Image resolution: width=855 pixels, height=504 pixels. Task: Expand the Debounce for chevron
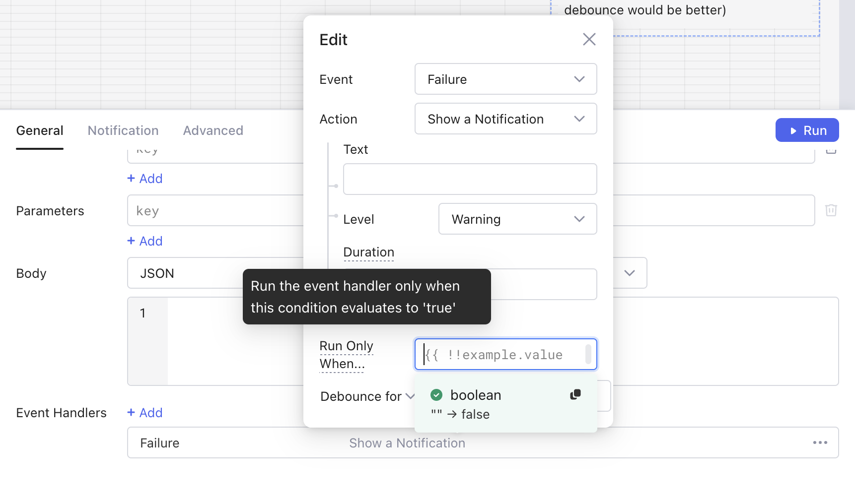click(410, 396)
